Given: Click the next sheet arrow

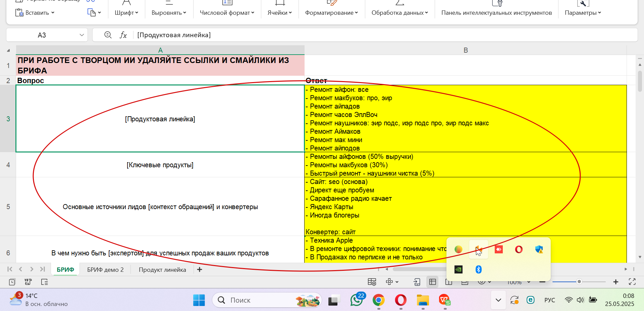Looking at the screenshot, I should point(32,269).
